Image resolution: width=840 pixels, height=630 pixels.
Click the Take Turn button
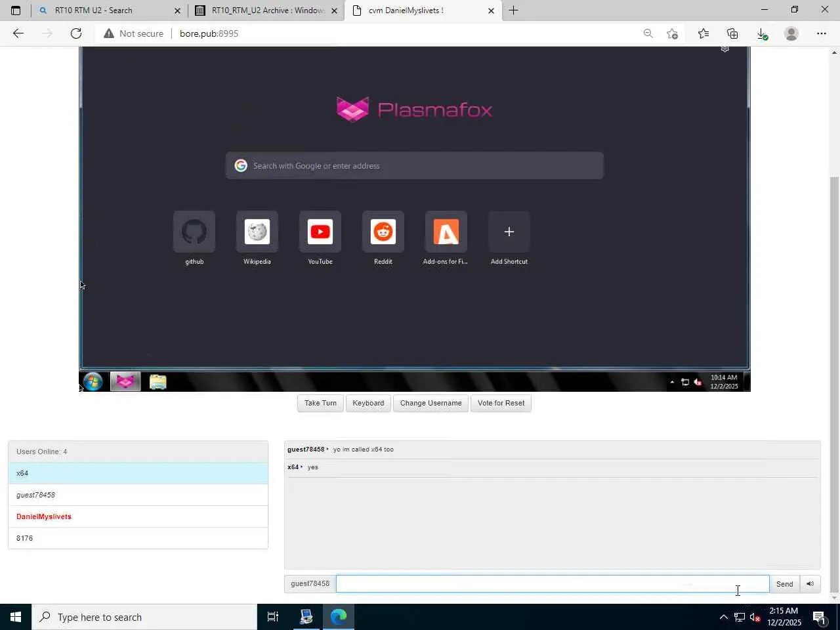[320, 404]
